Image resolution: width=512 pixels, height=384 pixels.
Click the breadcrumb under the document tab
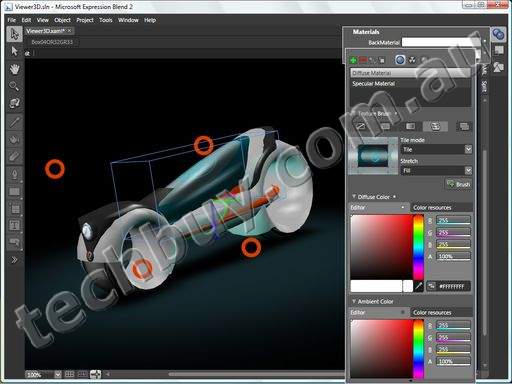pos(52,42)
